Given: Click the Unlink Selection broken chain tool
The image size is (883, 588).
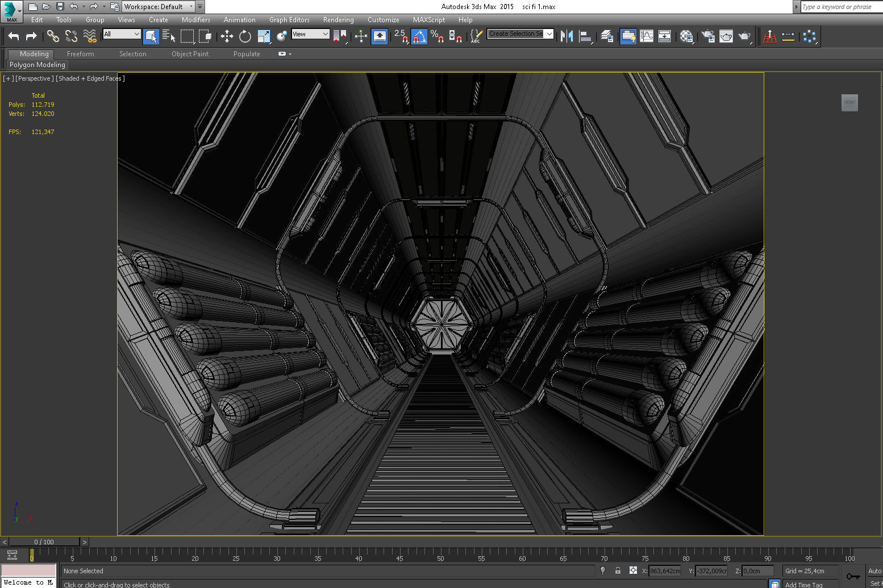Looking at the screenshot, I should (x=71, y=36).
